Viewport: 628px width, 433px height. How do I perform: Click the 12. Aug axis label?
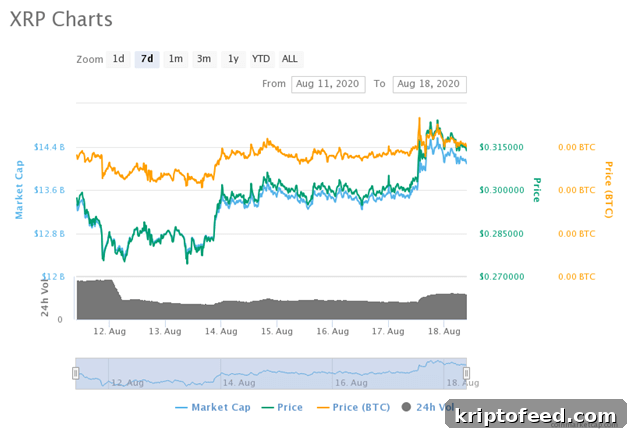(x=109, y=331)
